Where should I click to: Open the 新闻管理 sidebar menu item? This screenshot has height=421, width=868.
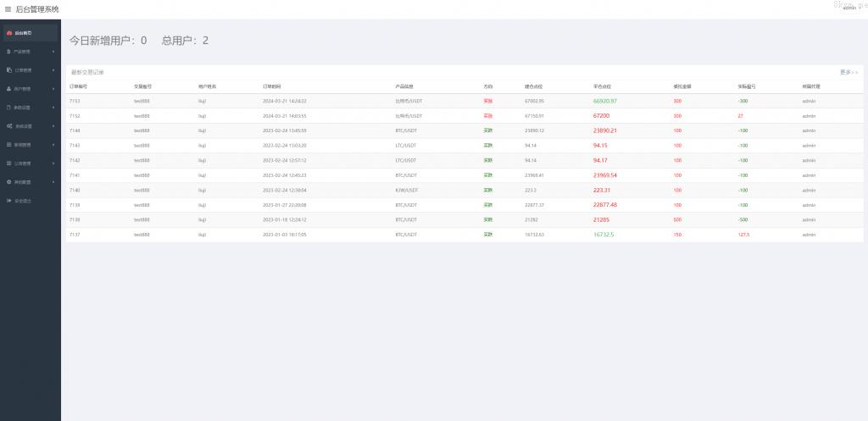coord(23,145)
